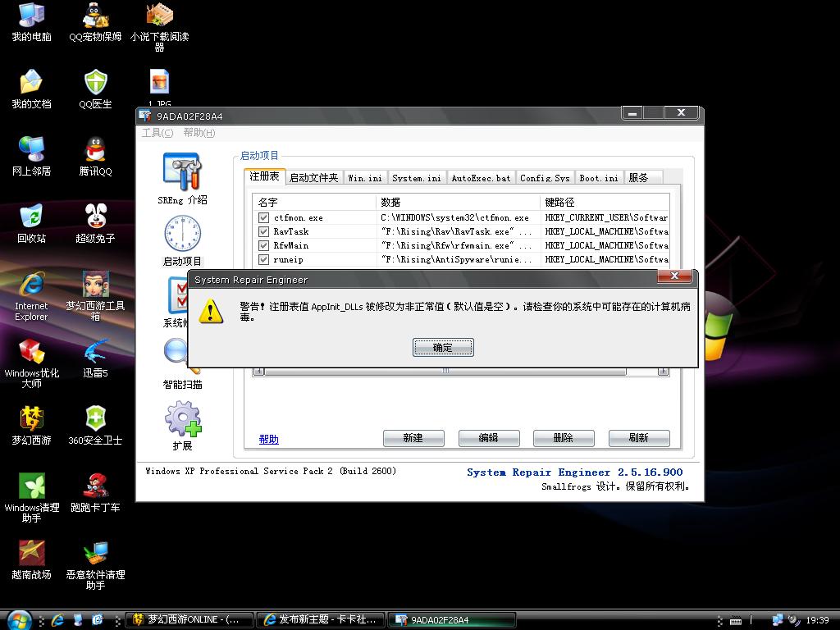Click the 编辑 button
The width and height of the screenshot is (840, 630).
click(489, 438)
